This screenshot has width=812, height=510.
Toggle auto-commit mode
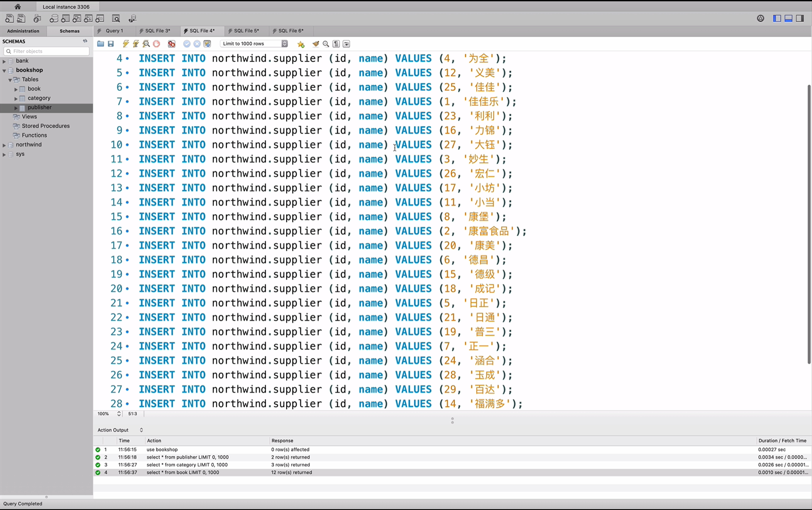coord(207,44)
